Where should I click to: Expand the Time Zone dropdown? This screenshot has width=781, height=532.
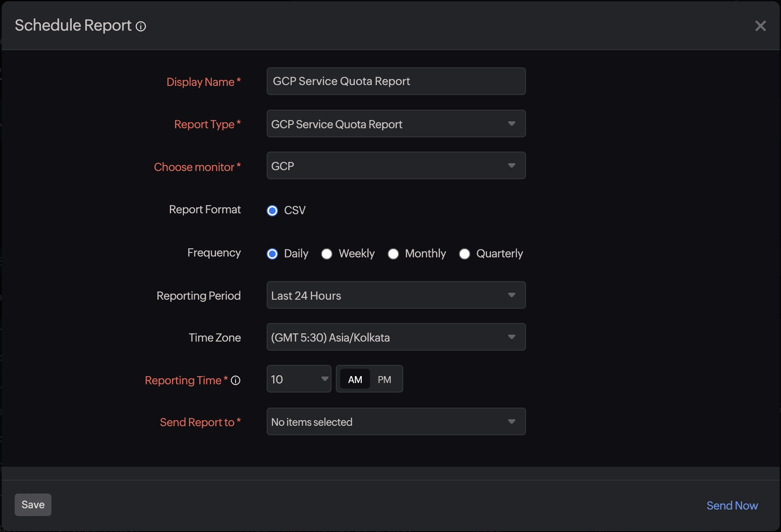coord(395,337)
